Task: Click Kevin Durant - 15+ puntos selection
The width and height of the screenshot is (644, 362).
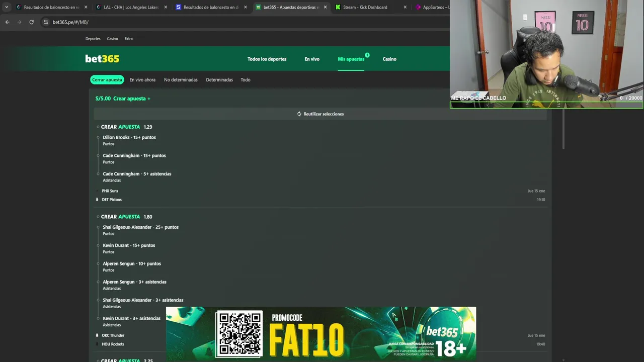Action: [x=129, y=245]
